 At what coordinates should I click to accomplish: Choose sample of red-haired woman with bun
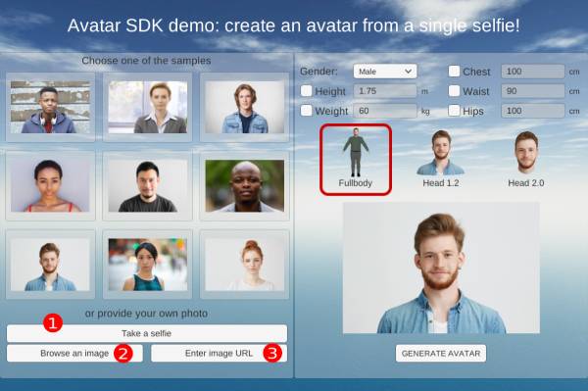[x=244, y=265]
